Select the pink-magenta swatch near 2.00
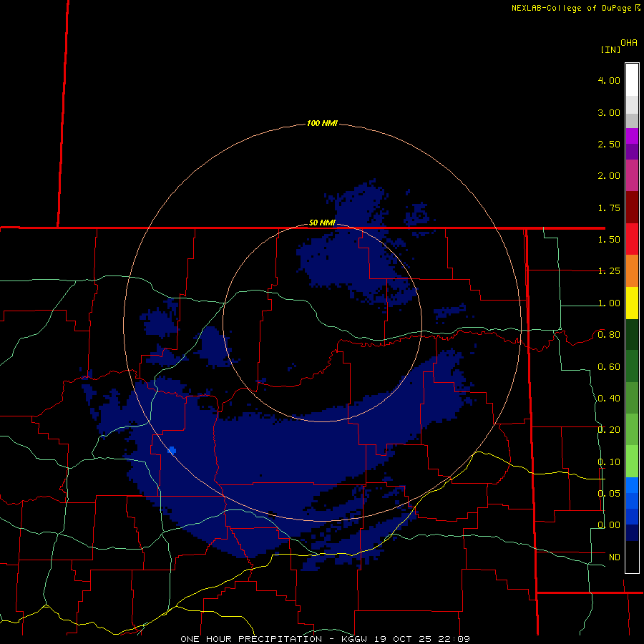Image resolution: width=644 pixels, height=644 pixels. coord(632,175)
